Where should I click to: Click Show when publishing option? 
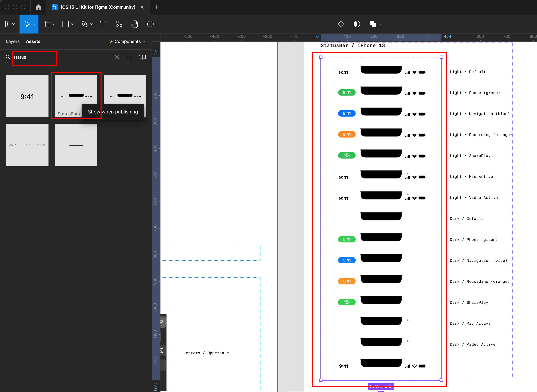coord(113,112)
